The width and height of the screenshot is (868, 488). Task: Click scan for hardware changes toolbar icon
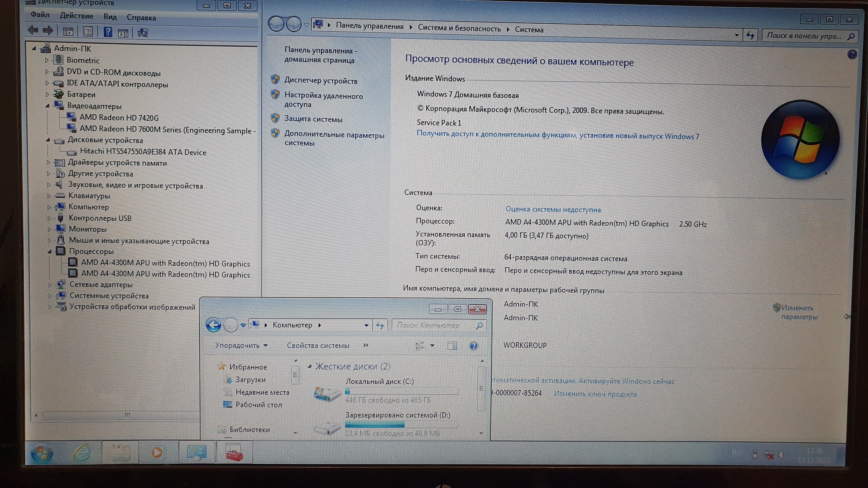pos(143,33)
